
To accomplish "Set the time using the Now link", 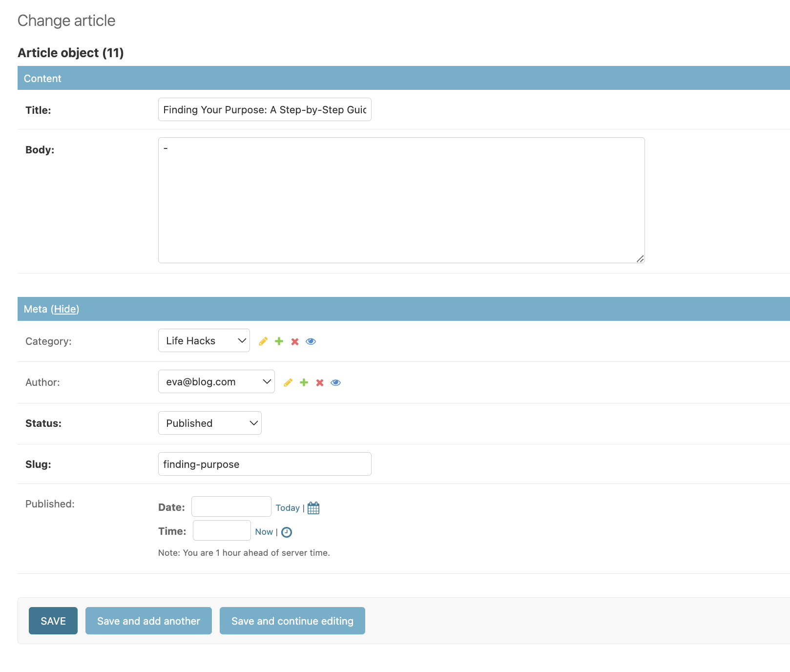I will (264, 532).
